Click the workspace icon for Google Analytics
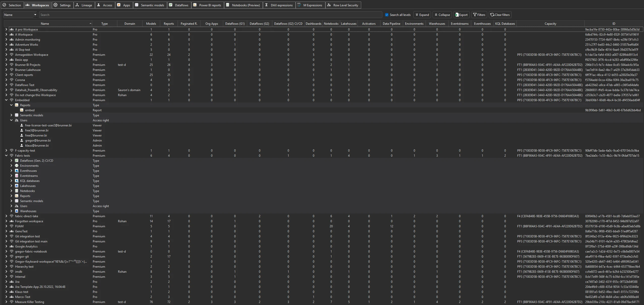The height and width of the screenshot is (305, 644). (11, 246)
